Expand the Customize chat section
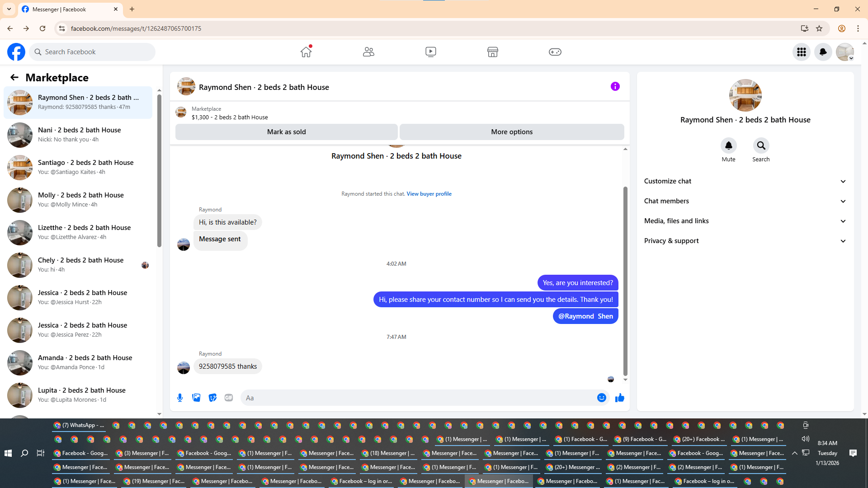The image size is (868, 488). click(745, 181)
